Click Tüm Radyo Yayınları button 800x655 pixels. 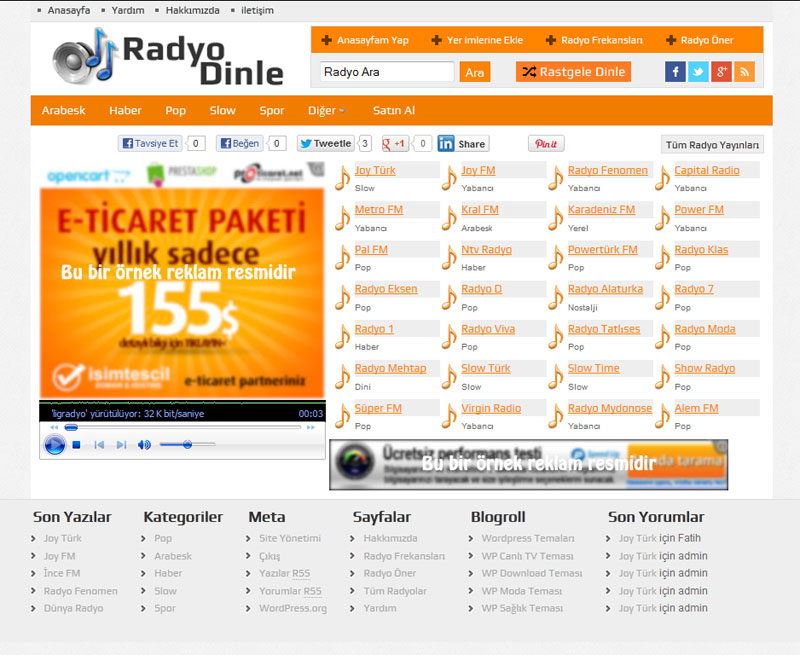[712, 145]
